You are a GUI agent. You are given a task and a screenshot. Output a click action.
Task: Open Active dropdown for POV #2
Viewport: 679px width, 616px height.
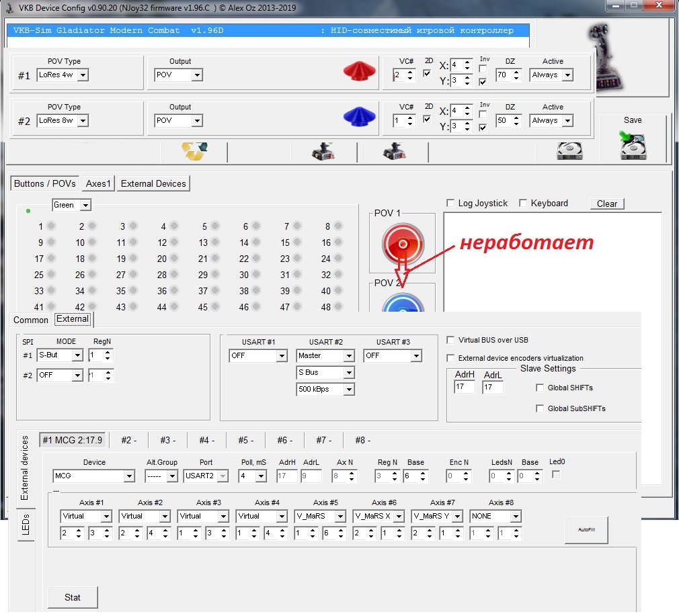(567, 121)
